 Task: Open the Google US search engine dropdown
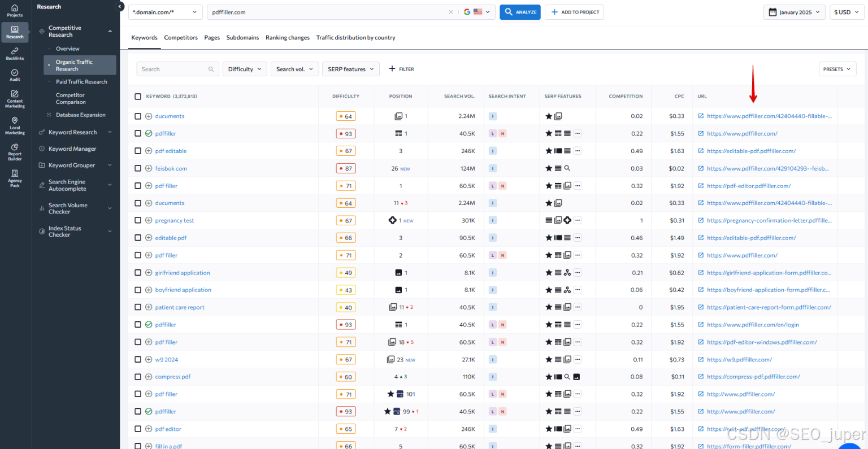(477, 12)
